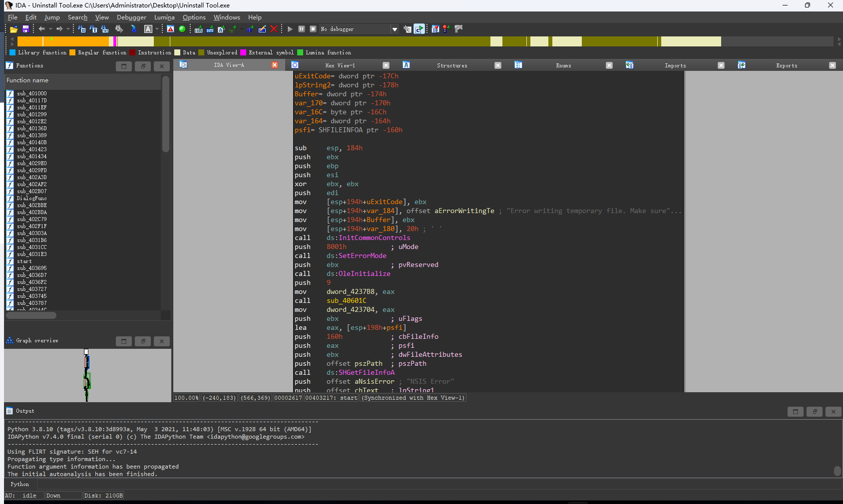Switch to the IDA View-A tab
This screenshot has height=504, width=843.
[x=229, y=65]
